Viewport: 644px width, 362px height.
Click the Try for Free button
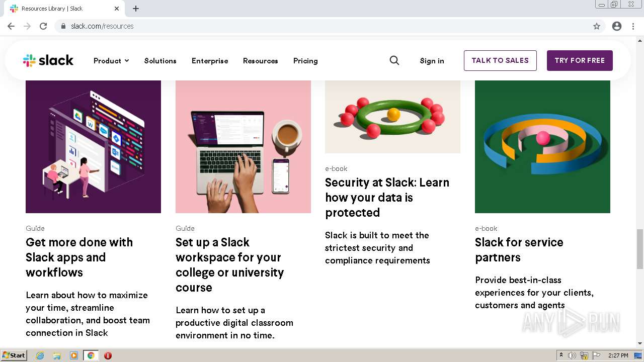tap(580, 60)
